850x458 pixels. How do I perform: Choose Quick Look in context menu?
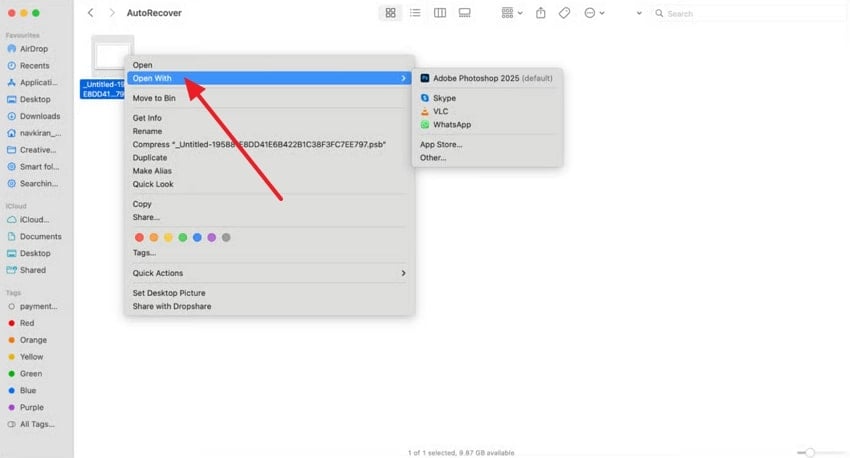[269, 184]
